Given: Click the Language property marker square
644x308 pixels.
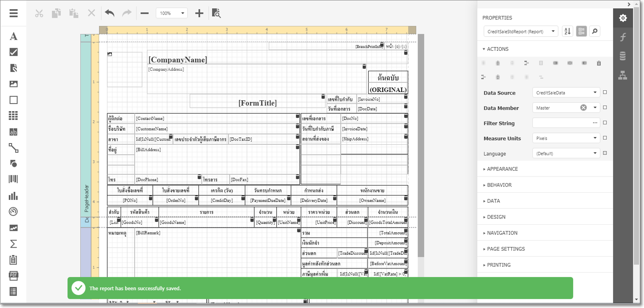Looking at the screenshot, I should tap(605, 153).
